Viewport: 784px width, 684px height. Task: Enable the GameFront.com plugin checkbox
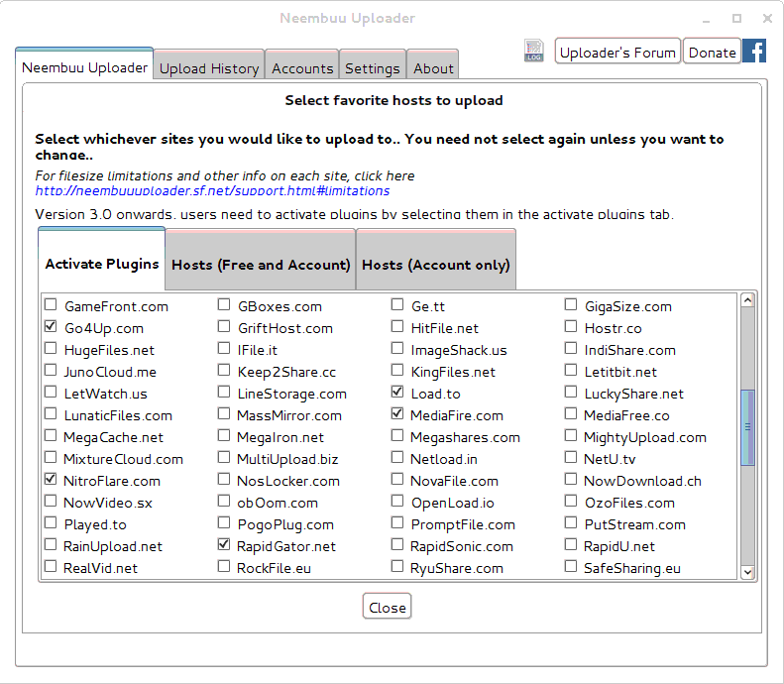51,305
